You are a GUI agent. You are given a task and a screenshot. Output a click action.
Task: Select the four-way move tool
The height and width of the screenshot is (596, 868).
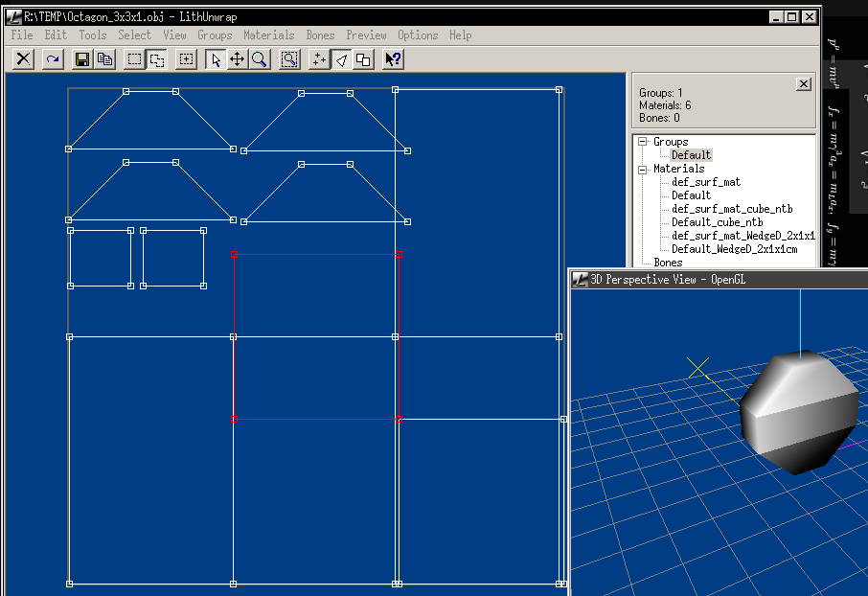pyautogui.click(x=237, y=59)
